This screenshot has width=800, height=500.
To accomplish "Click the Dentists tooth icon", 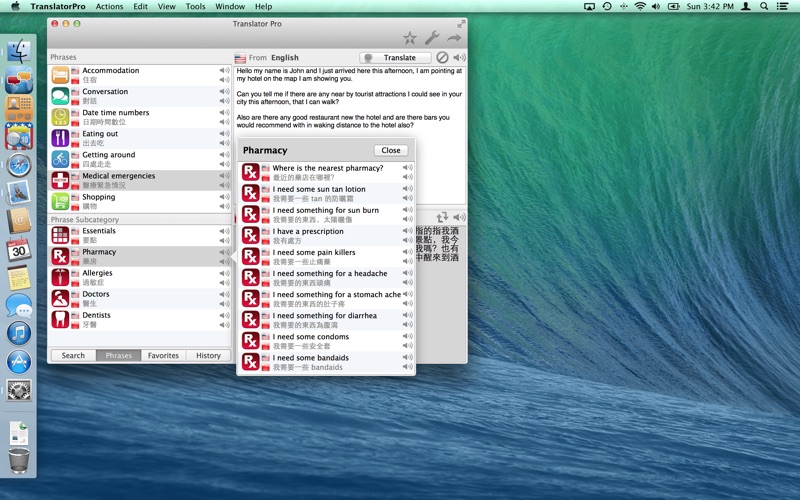I will point(60,319).
